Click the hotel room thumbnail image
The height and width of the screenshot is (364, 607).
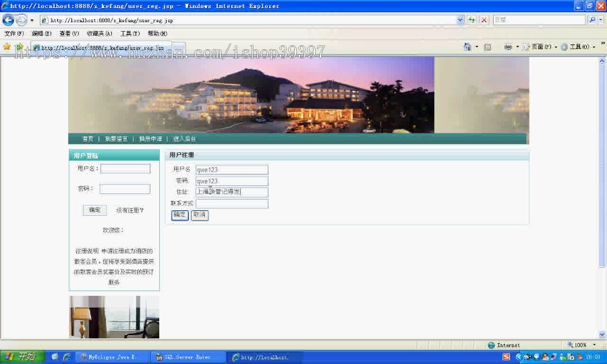114,317
